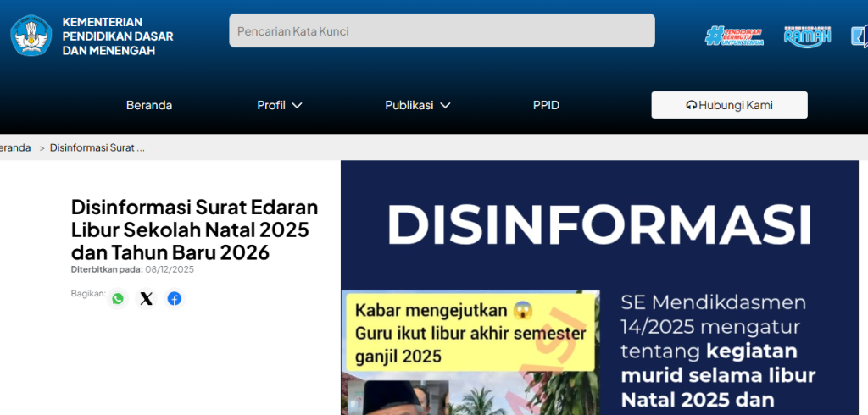Share article via WhatsApp icon
868x415 pixels.
coord(117,299)
